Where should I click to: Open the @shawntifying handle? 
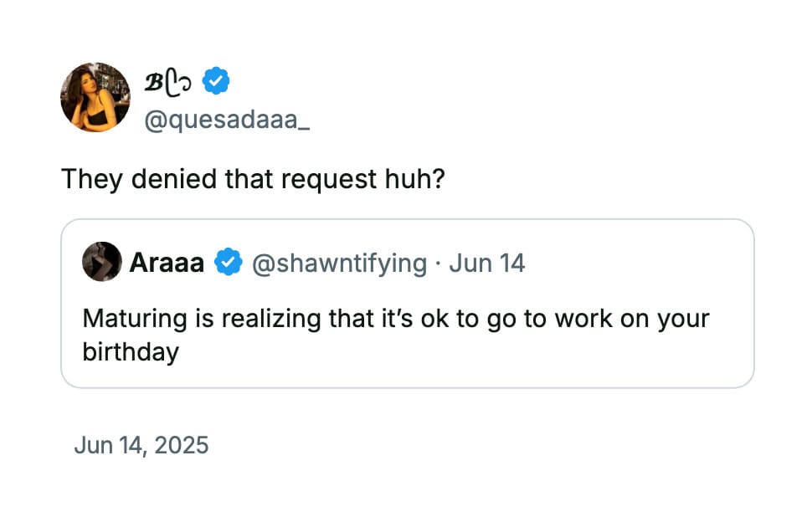[x=339, y=264]
